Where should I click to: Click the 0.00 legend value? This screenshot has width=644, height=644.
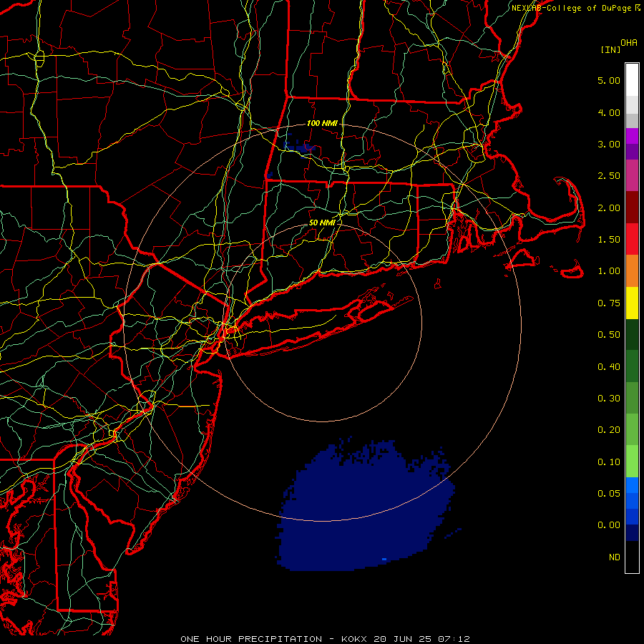(x=609, y=525)
